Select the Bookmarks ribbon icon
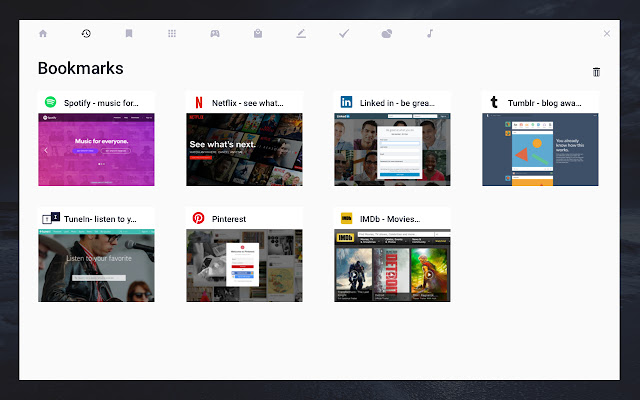 point(129,33)
